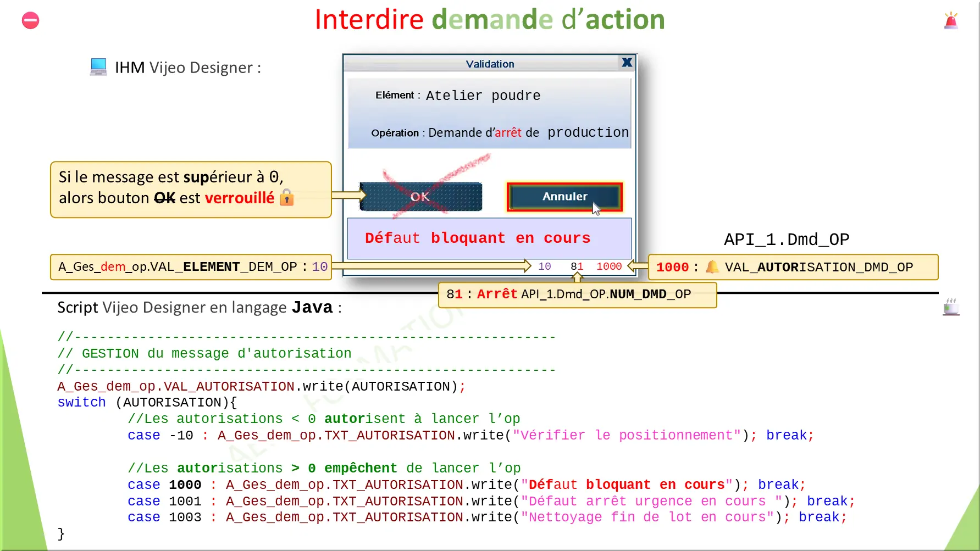This screenshot has width=980, height=551.
Task: Select the value 1000 in the status row
Action: pyautogui.click(x=609, y=266)
